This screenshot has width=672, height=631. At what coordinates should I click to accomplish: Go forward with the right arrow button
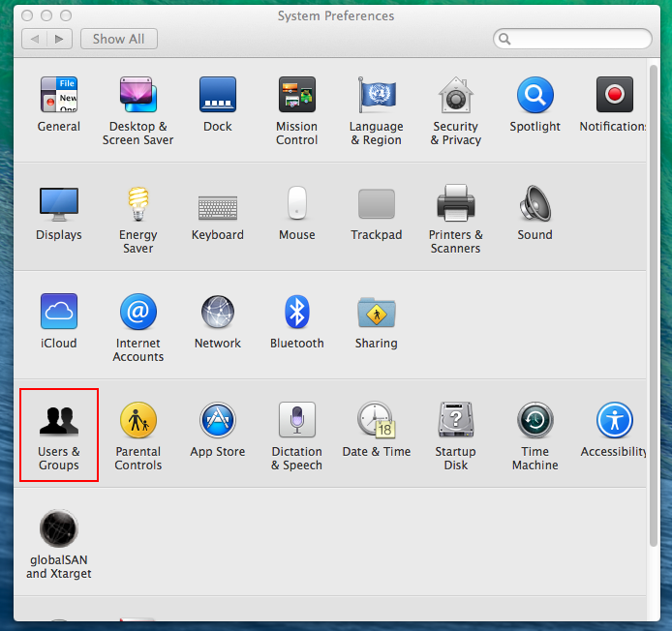[60, 39]
